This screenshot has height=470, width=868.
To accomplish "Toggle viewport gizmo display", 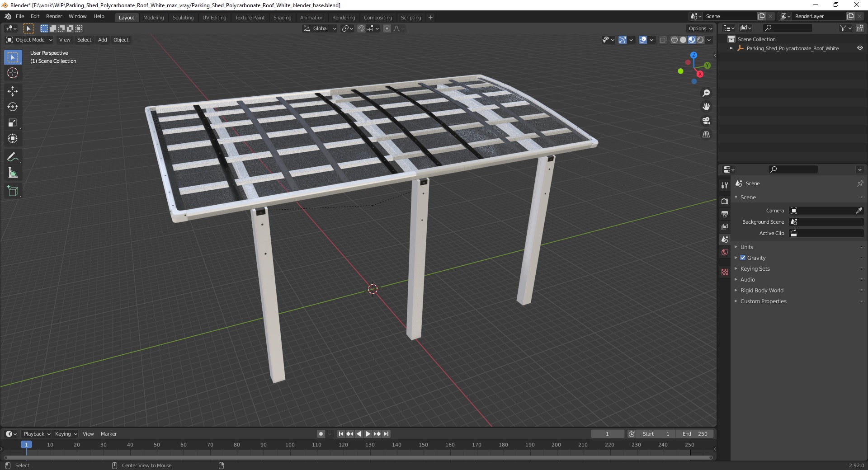I will (623, 40).
